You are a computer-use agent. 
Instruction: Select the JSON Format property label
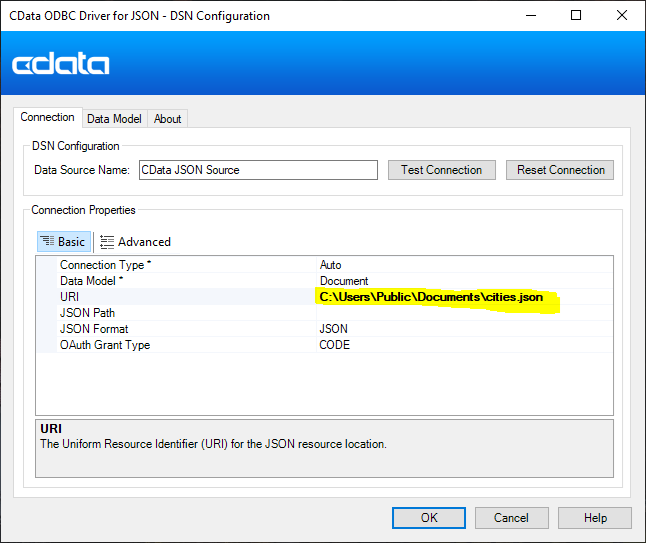(94, 329)
